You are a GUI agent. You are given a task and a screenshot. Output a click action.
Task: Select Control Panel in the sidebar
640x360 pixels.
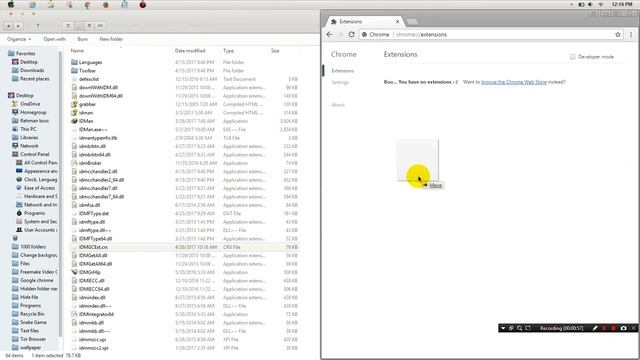pyautogui.click(x=35, y=154)
